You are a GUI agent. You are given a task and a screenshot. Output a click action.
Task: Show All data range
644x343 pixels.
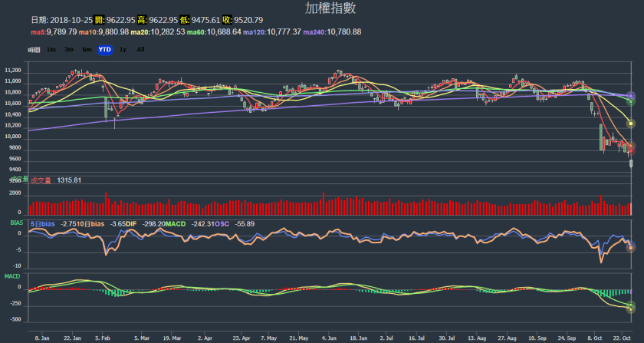click(140, 49)
